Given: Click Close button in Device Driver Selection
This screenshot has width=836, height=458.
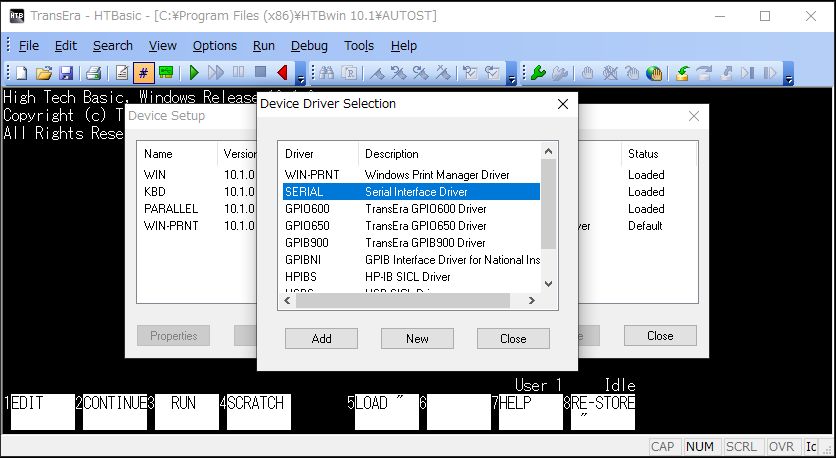Looking at the screenshot, I should coord(513,339).
